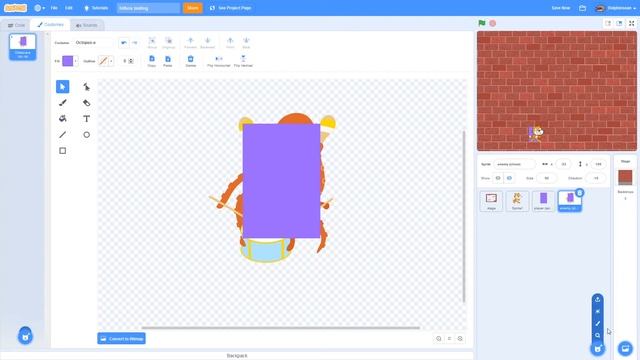
Task: Switch to the Sounds tab
Action: click(x=87, y=25)
